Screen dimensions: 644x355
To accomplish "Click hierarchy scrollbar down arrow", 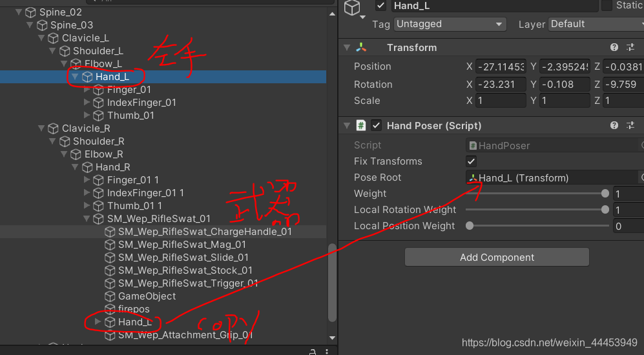I will coord(332,338).
